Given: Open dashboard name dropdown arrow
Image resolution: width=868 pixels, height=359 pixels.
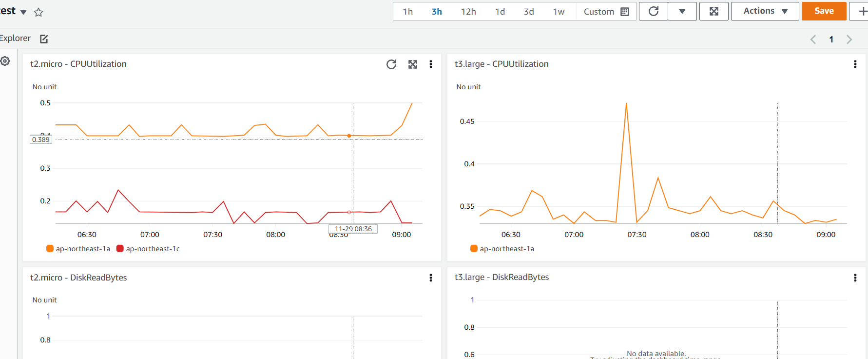Looking at the screenshot, I should [x=23, y=12].
